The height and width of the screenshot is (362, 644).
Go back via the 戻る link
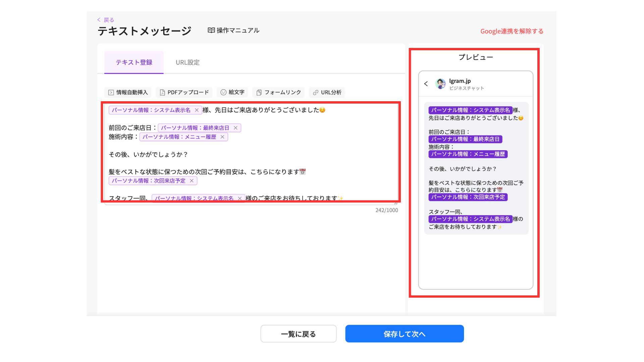pos(106,20)
